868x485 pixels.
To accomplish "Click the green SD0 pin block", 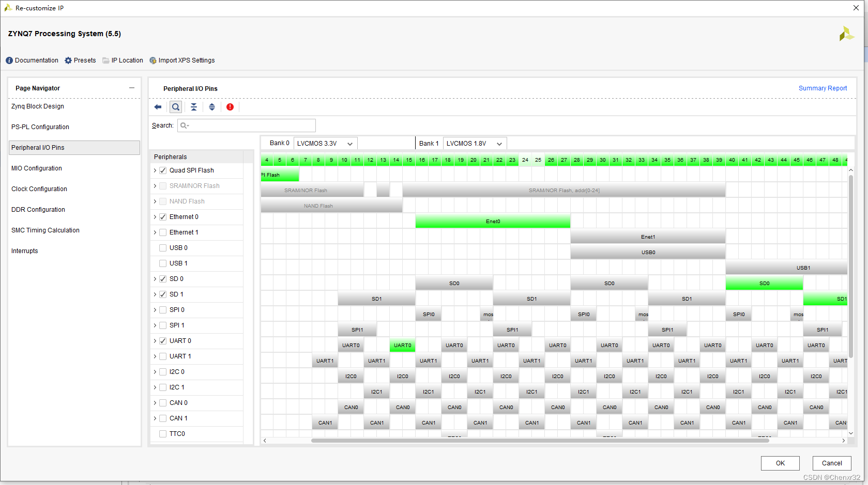I will 764,283.
